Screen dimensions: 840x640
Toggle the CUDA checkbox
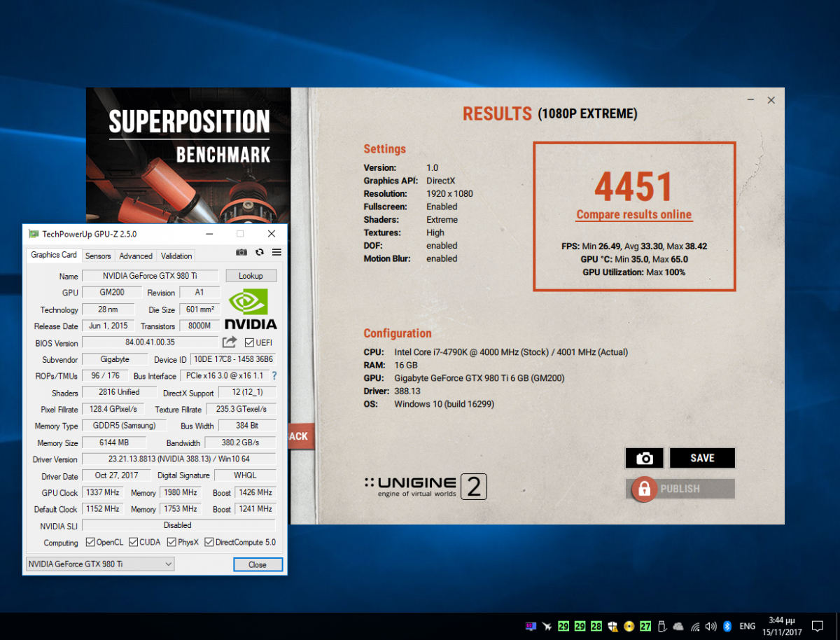134,542
